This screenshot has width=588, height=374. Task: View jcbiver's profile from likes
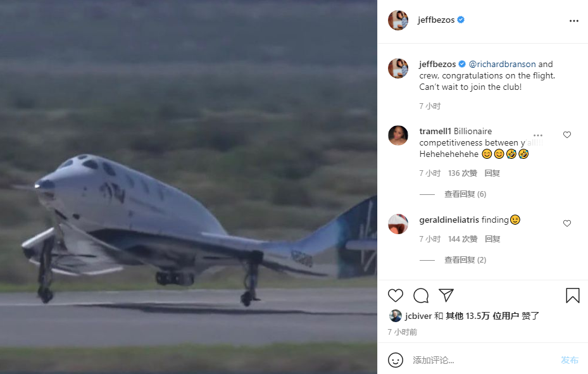click(x=413, y=316)
